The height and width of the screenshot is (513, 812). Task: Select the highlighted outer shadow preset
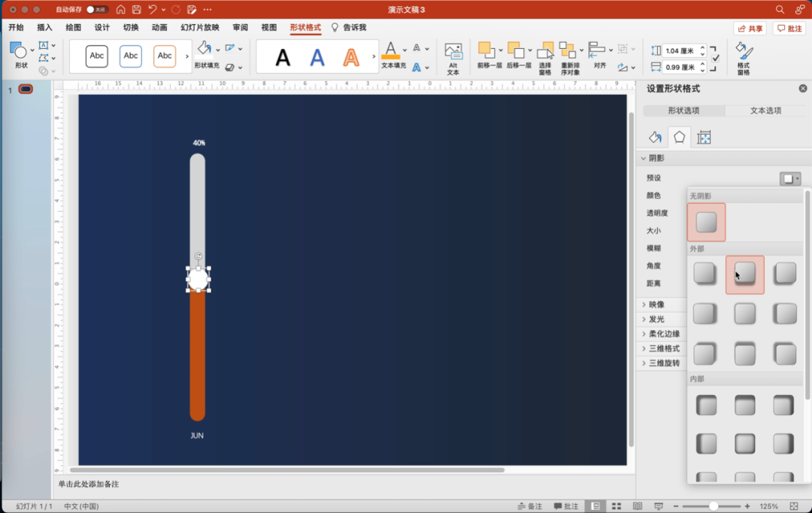(x=744, y=275)
